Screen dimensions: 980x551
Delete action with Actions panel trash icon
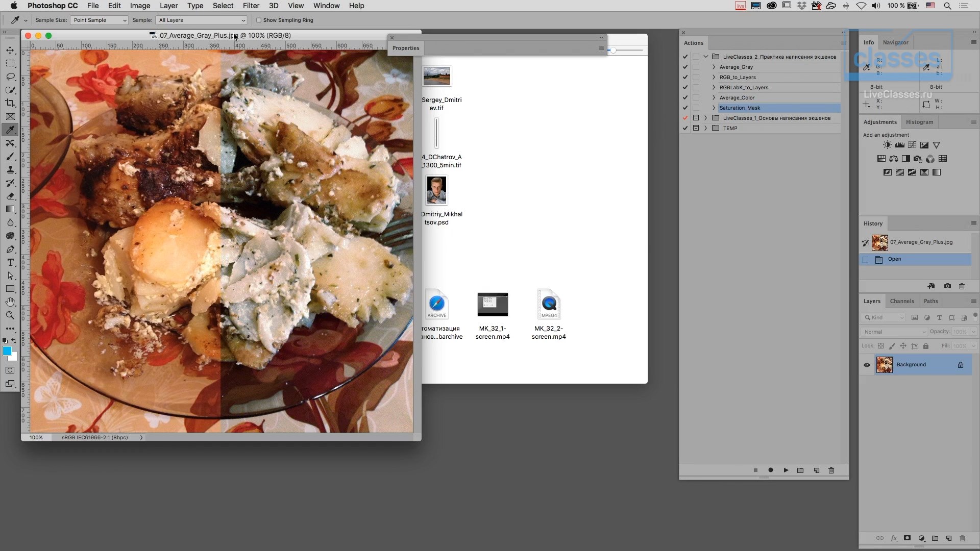831,470
